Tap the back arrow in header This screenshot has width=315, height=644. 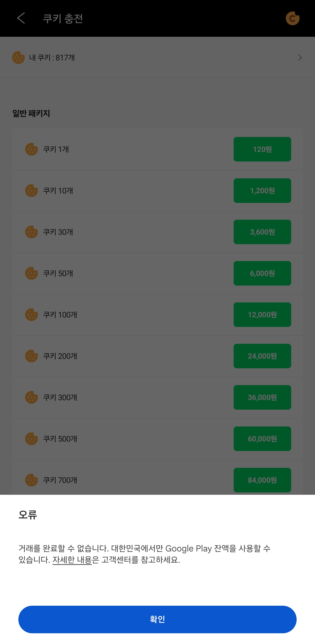[x=21, y=18]
